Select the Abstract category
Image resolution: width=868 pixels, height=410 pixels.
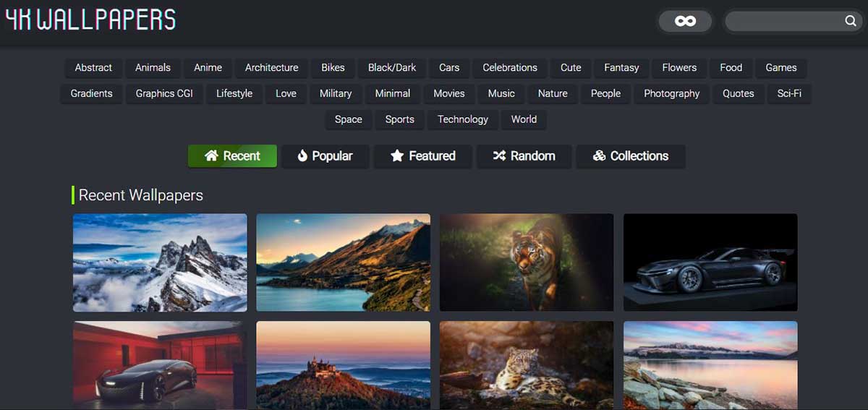click(x=93, y=68)
